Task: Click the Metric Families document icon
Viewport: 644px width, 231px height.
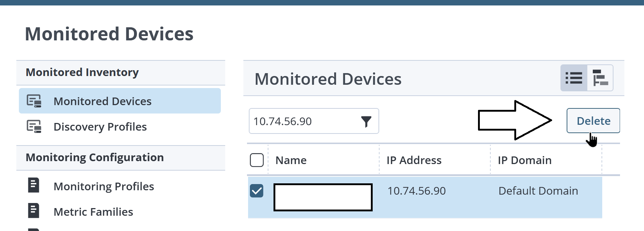Action: (x=33, y=211)
